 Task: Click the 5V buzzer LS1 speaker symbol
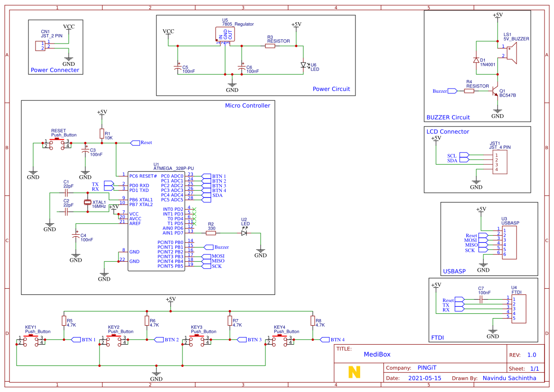[511, 53]
